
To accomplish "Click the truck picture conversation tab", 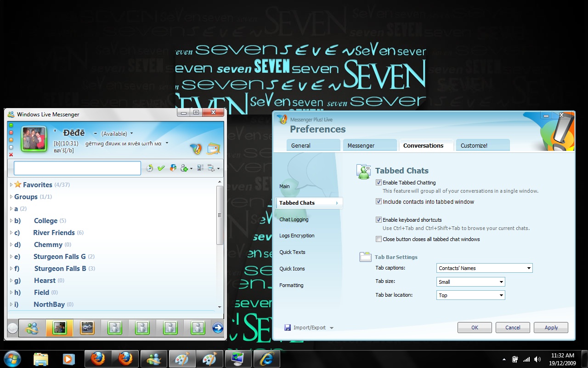I will pyautogui.click(x=87, y=328).
